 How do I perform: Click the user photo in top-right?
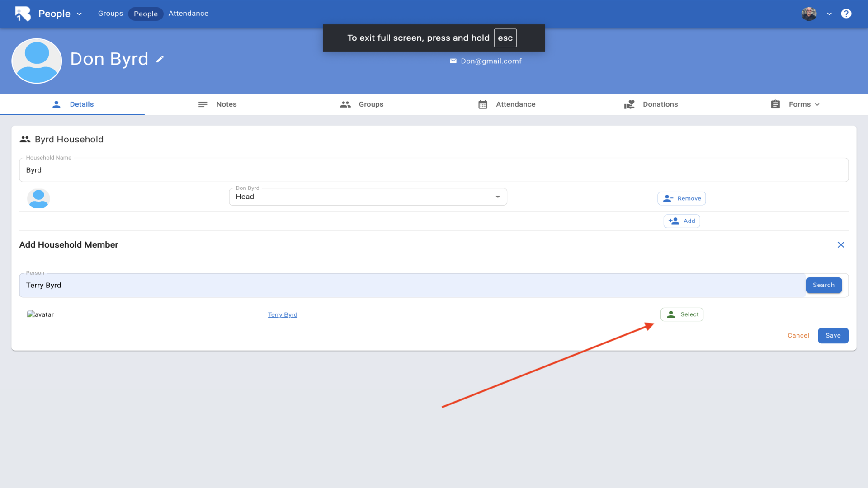click(x=809, y=14)
